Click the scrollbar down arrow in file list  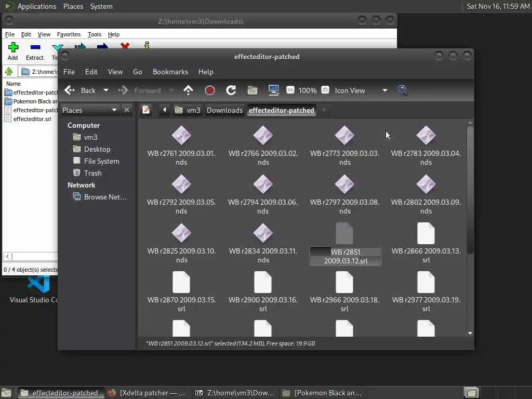click(470, 333)
